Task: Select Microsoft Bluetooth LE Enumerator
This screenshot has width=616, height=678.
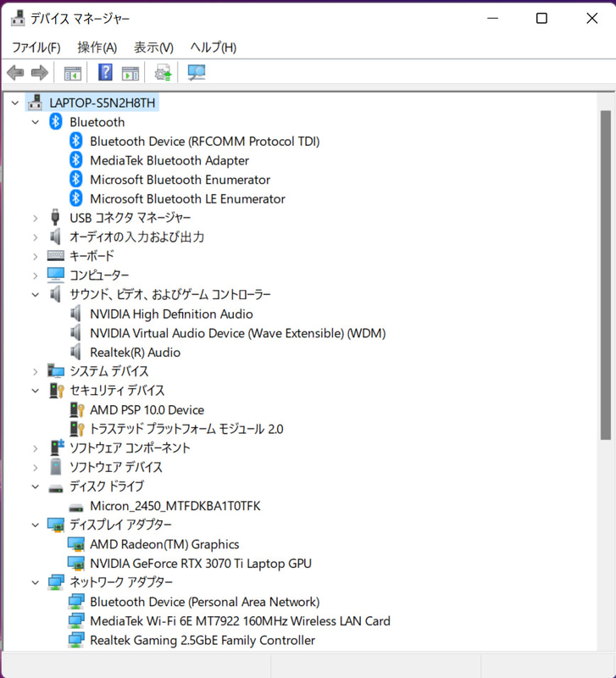Action: click(x=187, y=198)
